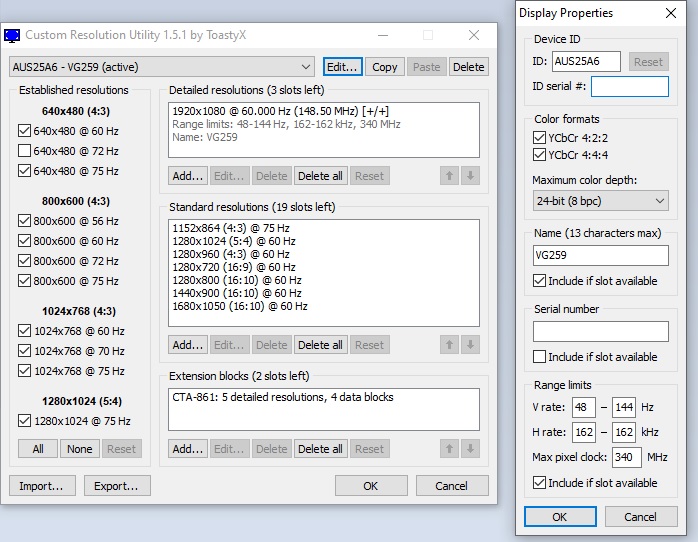698x542 pixels.
Task: Open the active display selector dropdown
Action: click(x=163, y=67)
